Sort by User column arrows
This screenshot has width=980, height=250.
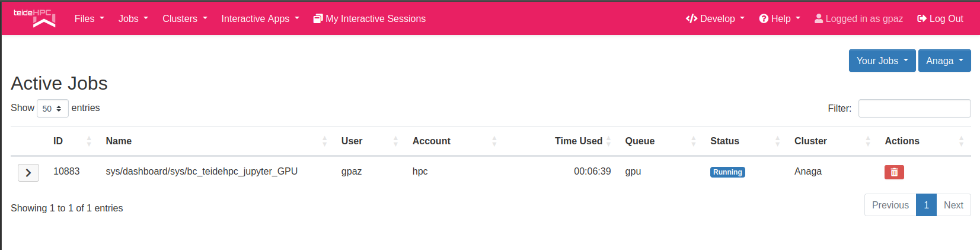coord(395,141)
